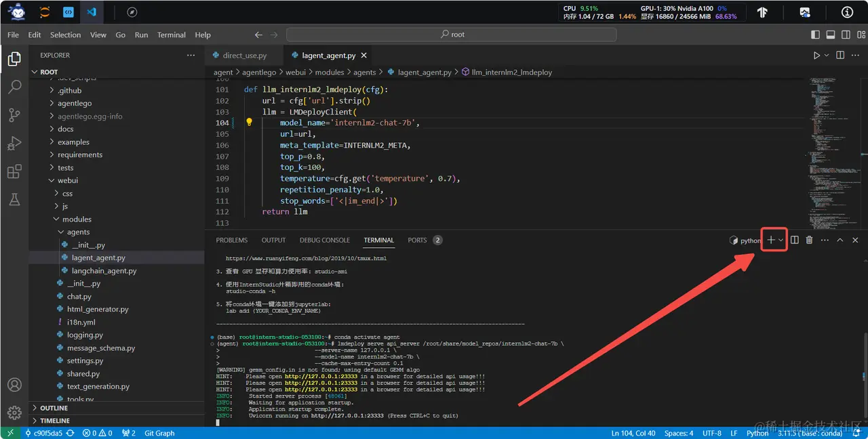
Task: Open Run and Debug view
Action: [14, 144]
